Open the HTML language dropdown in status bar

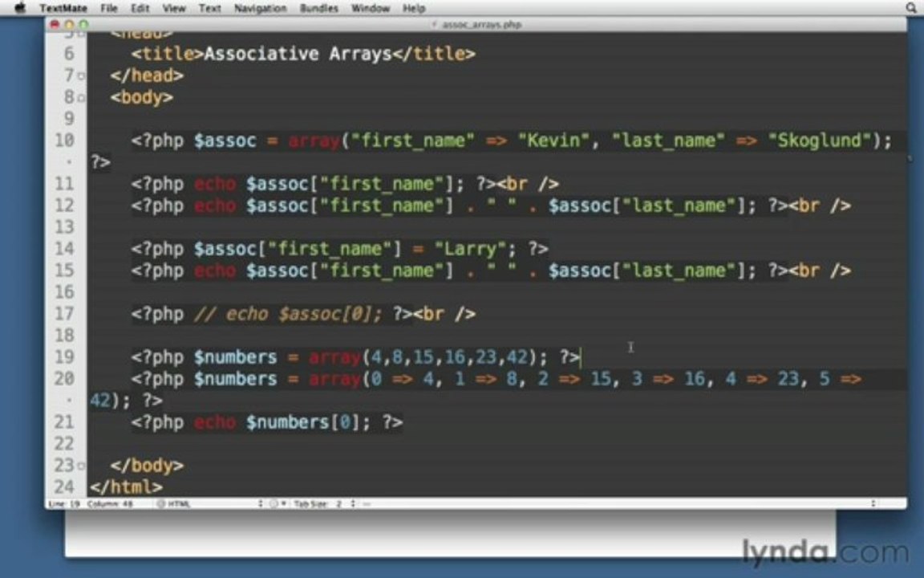click(209, 503)
